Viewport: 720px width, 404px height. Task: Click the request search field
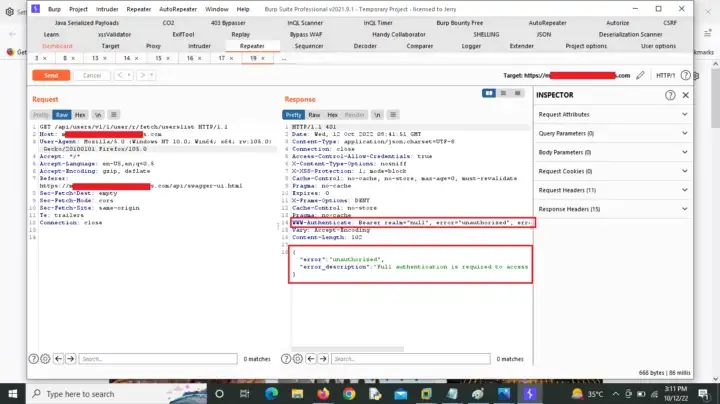158,359
